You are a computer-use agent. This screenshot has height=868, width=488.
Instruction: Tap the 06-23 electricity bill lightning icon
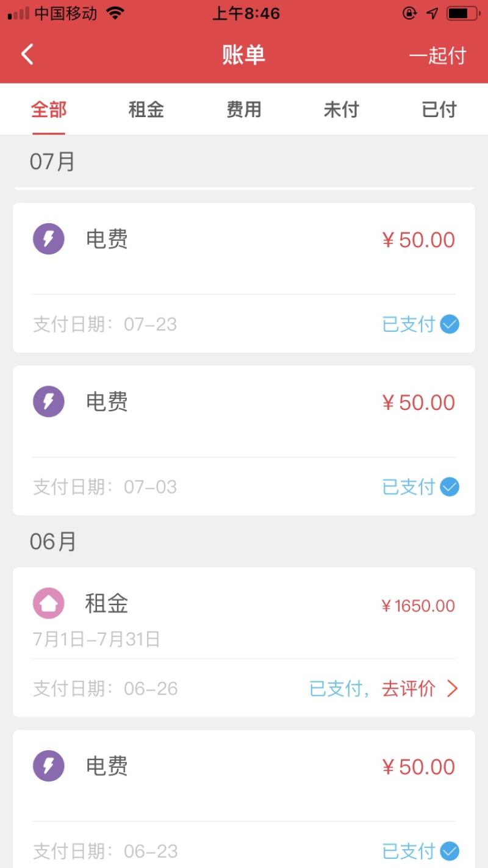pos(48,766)
